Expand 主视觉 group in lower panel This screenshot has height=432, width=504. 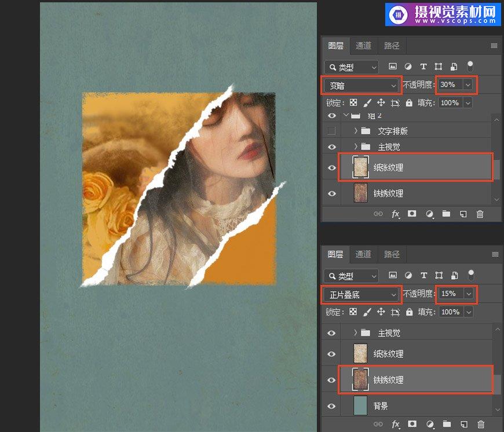click(356, 333)
